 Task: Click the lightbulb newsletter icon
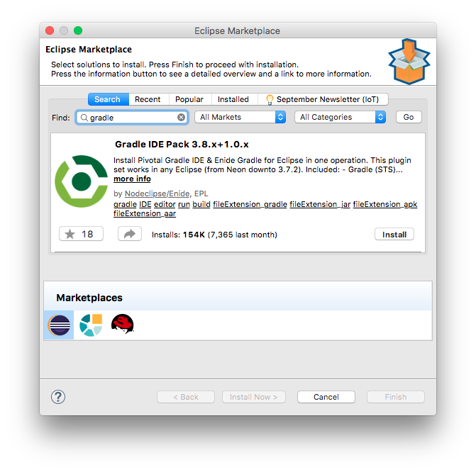click(x=270, y=99)
